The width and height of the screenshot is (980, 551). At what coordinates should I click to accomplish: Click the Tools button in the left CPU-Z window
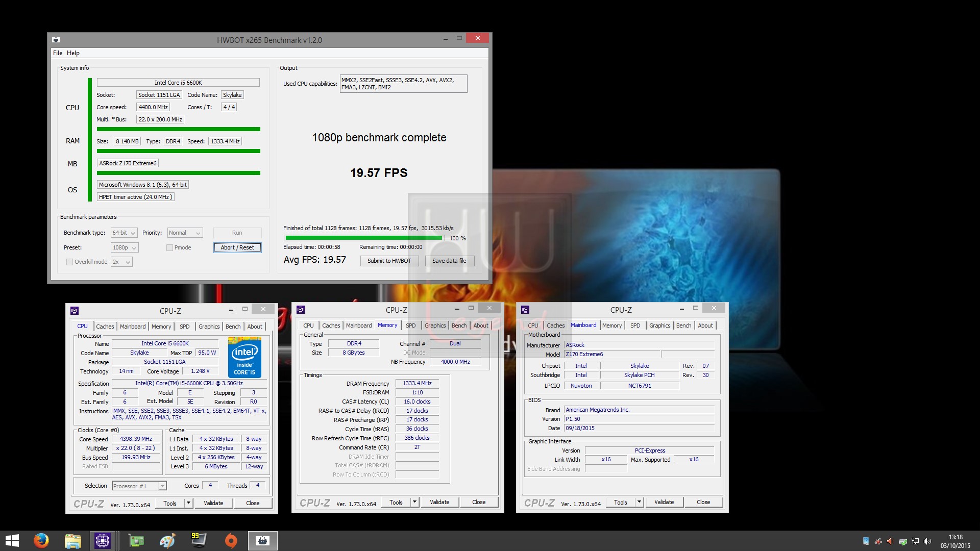click(x=170, y=503)
